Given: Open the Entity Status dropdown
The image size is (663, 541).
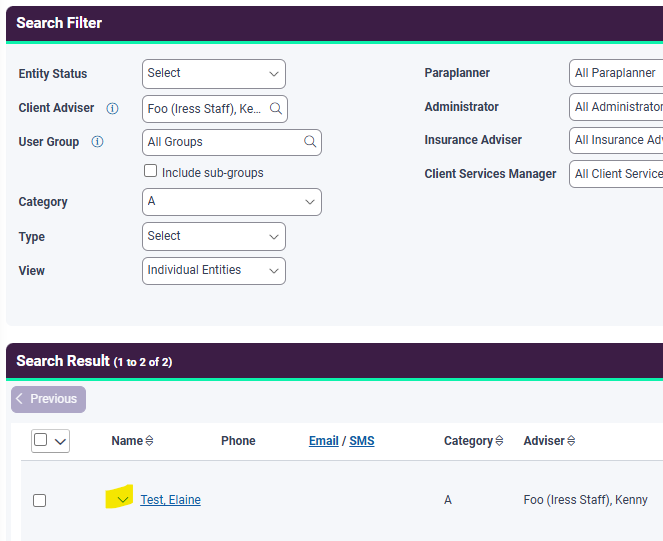Looking at the screenshot, I should 214,73.
